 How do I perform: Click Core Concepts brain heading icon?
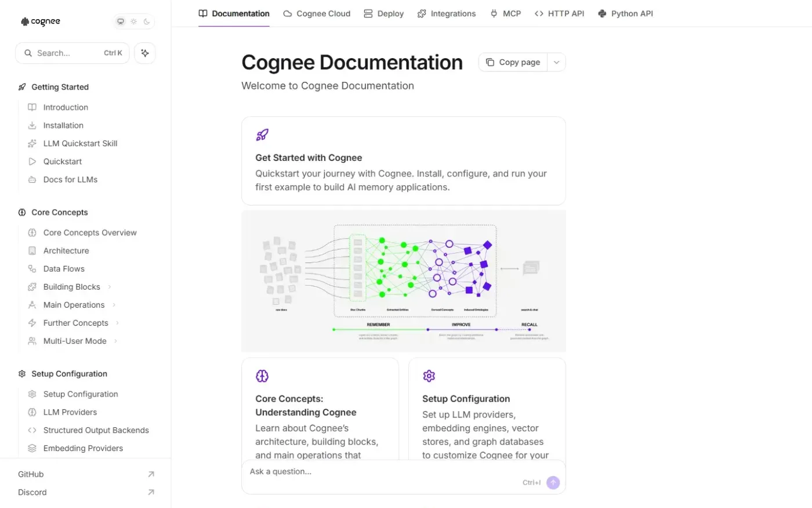click(22, 212)
